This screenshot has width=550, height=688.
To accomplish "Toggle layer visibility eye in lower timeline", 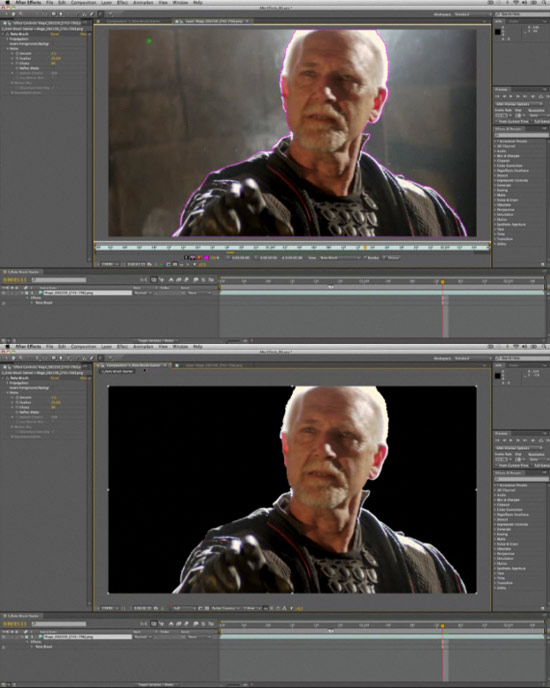I will 4,637.
